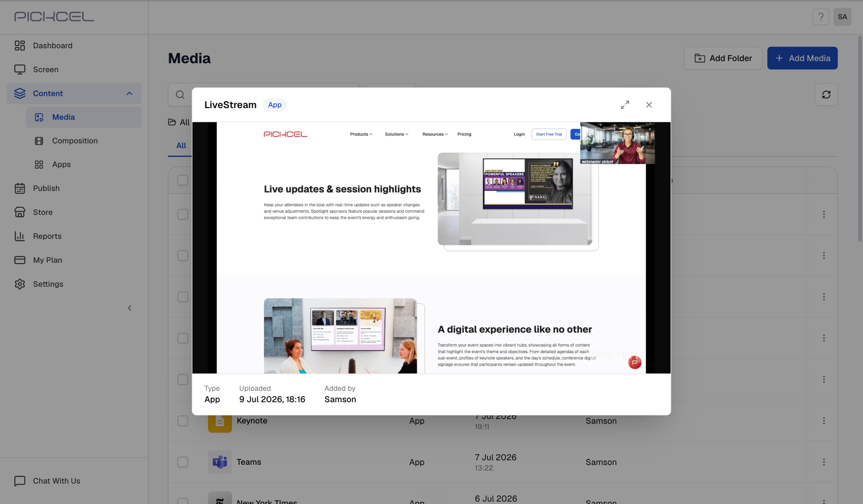The image size is (863, 504).
Task: Click the Keynote app thumbnail icon
Action: pos(220,421)
